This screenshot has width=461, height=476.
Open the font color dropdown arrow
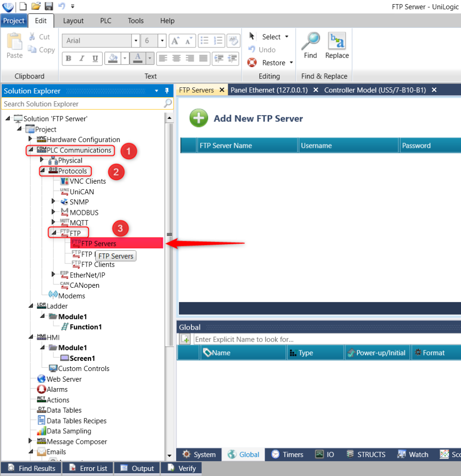[150, 58]
